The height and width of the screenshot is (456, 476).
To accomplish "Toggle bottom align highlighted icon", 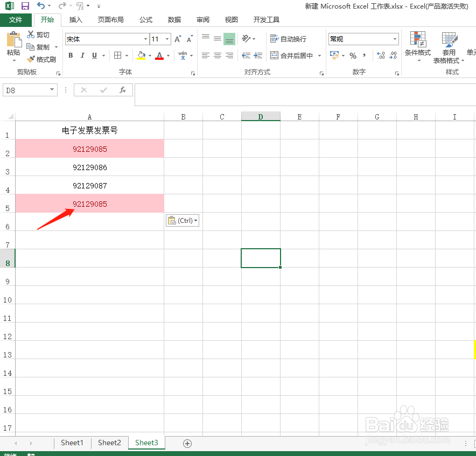I will 229,39.
